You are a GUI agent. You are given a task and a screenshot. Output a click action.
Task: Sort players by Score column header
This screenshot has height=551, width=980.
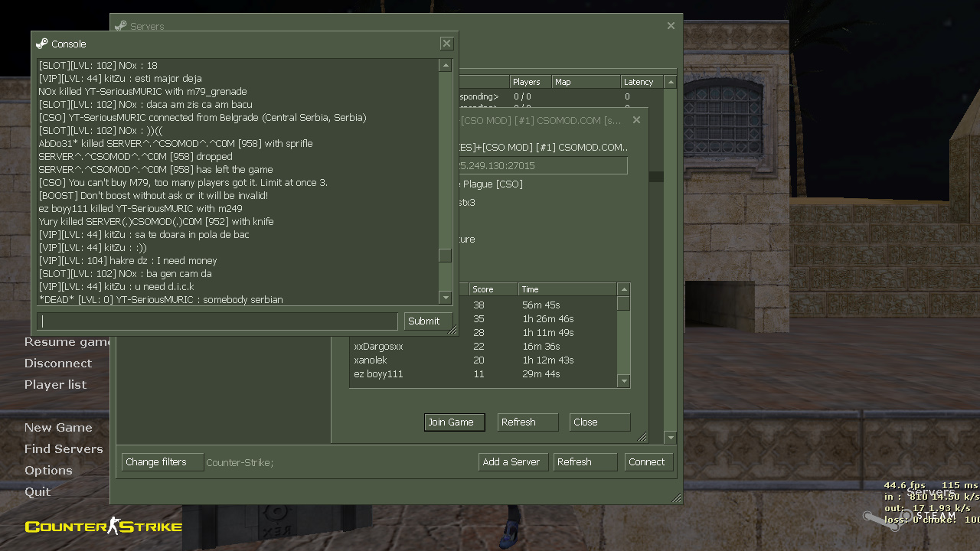tap(492, 289)
